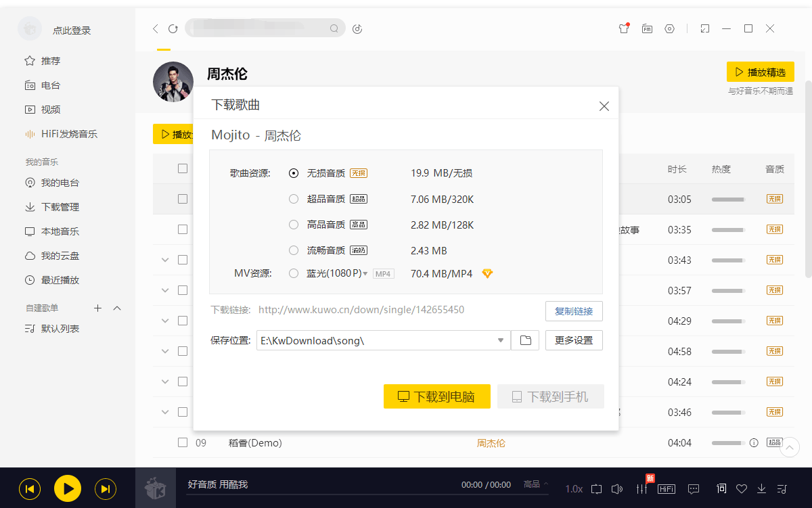Check the box next to 稻香(Demo)

tap(183, 442)
